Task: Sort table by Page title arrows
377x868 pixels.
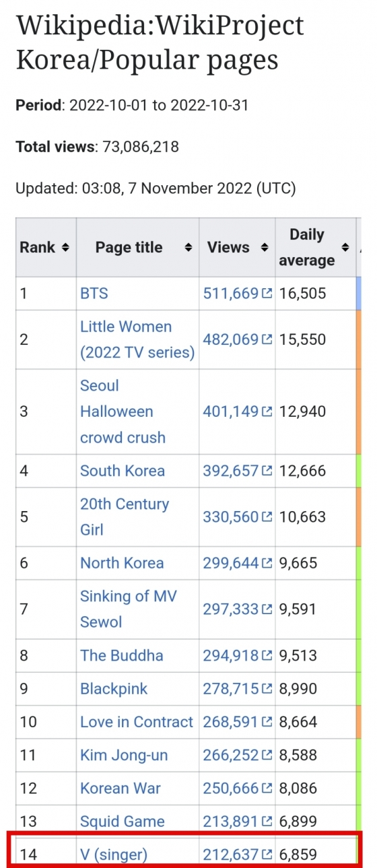Action: (188, 248)
